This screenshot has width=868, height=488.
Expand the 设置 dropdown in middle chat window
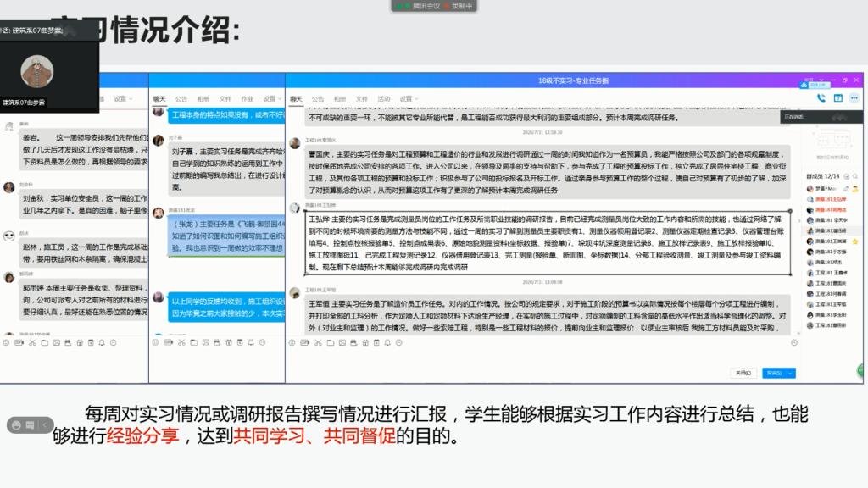270,98
